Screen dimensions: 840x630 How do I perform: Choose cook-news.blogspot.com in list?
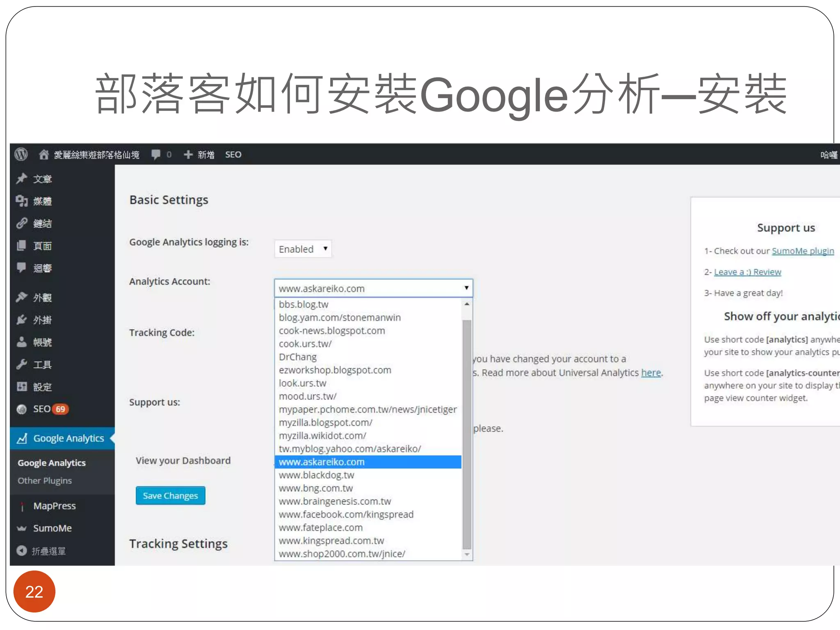click(368, 331)
